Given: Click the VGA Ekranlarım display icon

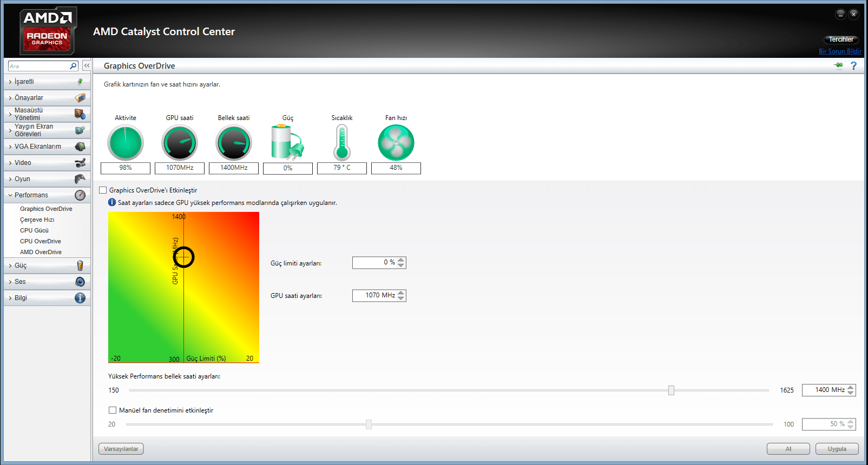Looking at the screenshot, I should [x=80, y=147].
